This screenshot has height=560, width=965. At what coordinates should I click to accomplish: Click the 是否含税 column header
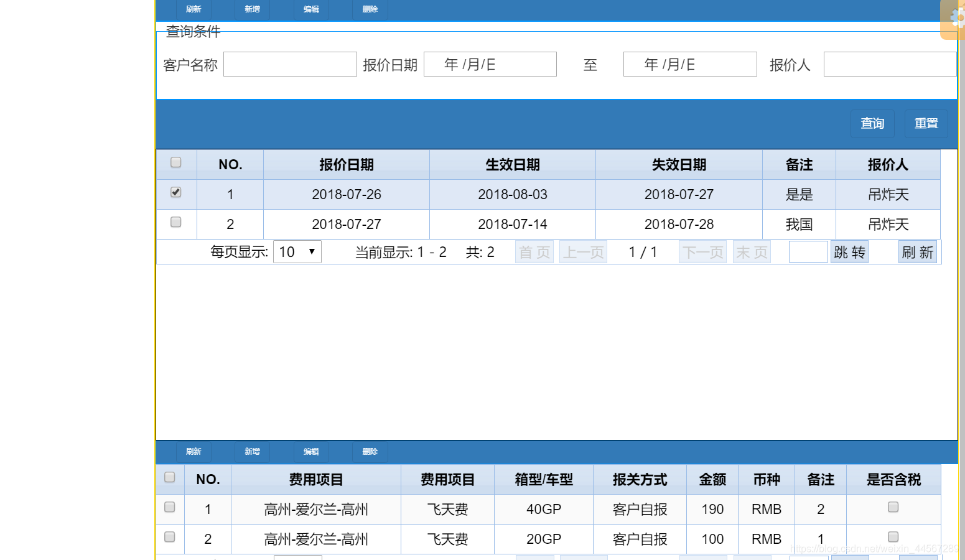click(893, 480)
